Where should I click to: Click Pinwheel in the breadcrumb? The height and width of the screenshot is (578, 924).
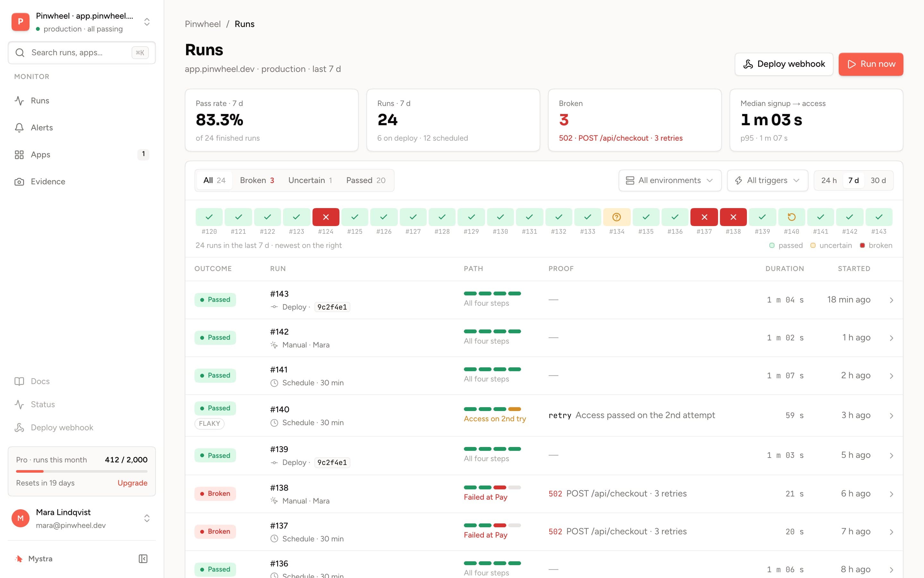coord(203,24)
